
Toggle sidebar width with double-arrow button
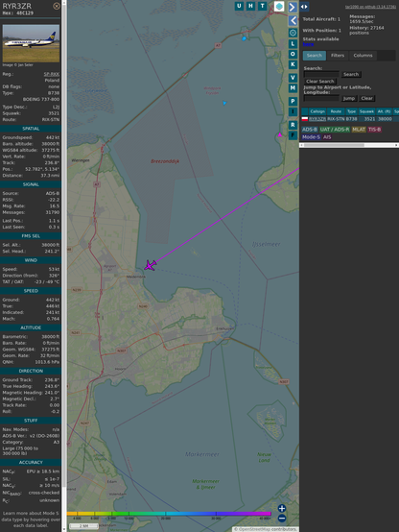point(304,7)
